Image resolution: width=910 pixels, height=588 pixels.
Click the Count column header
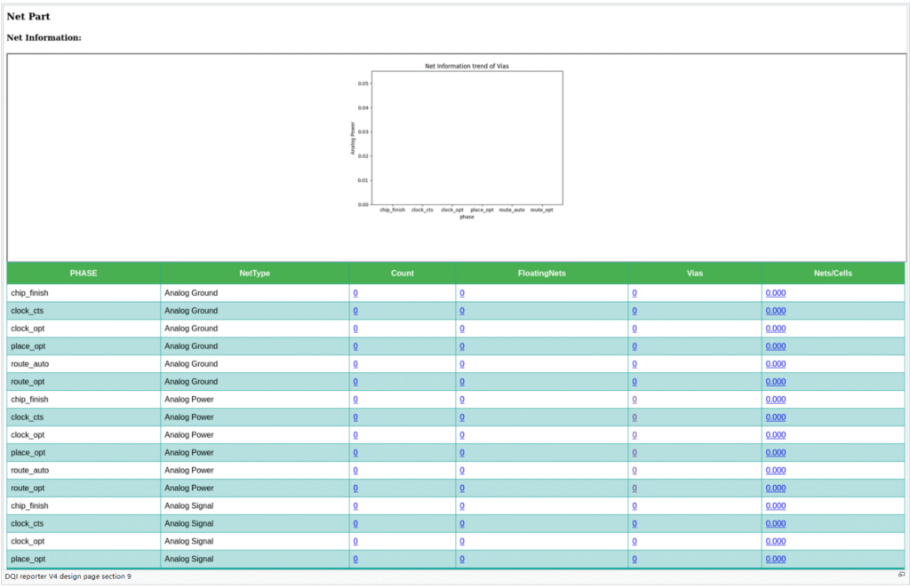402,274
